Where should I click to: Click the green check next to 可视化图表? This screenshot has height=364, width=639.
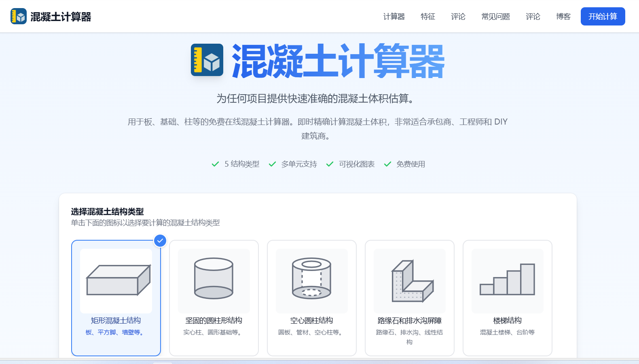330,164
